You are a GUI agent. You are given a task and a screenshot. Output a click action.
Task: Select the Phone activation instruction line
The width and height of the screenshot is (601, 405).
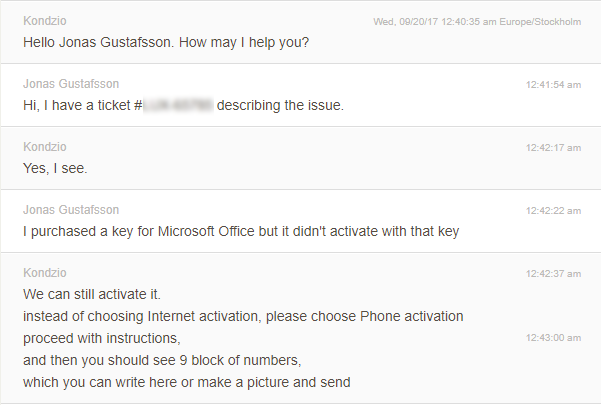click(243, 316)
